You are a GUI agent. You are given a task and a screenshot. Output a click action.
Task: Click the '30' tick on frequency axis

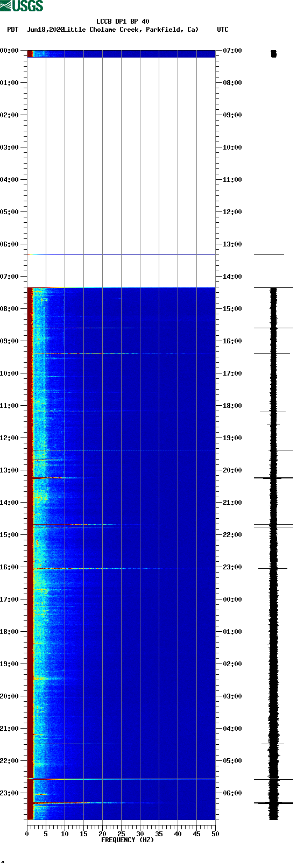click(140, 834)
